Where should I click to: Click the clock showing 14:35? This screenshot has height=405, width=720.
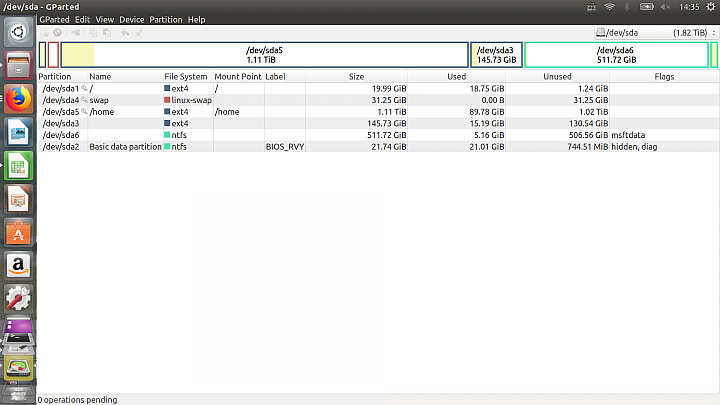[689, 7]
